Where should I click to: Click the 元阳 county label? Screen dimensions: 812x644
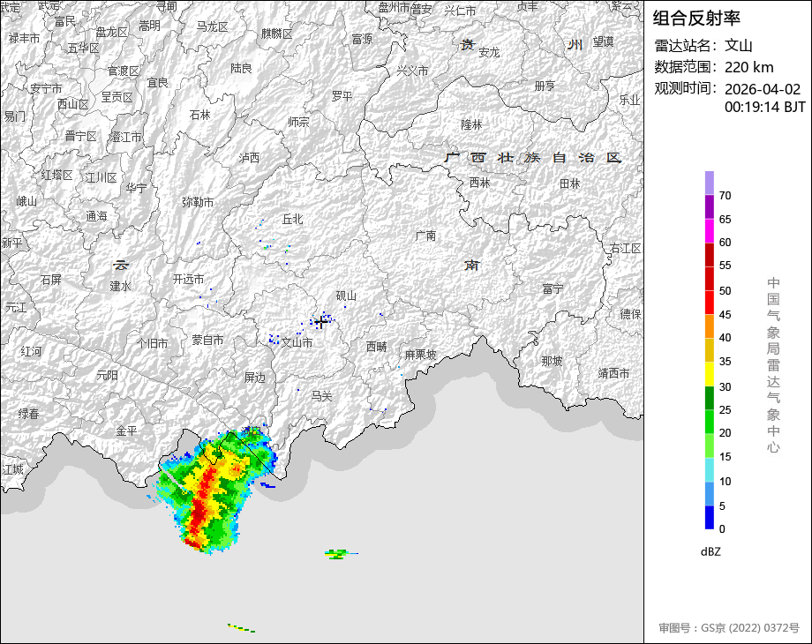[107, 375]
